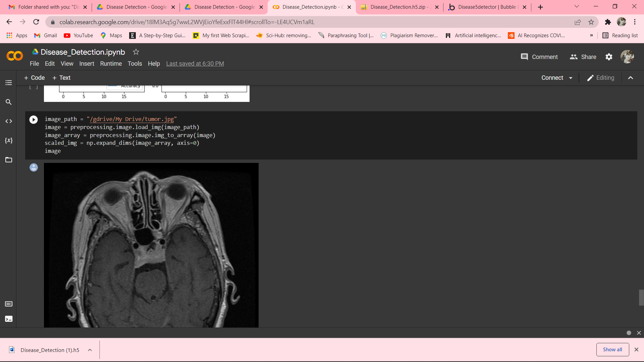Open the code snippets panel icon
The image size is (644, 362).
[x=9, y=121]
